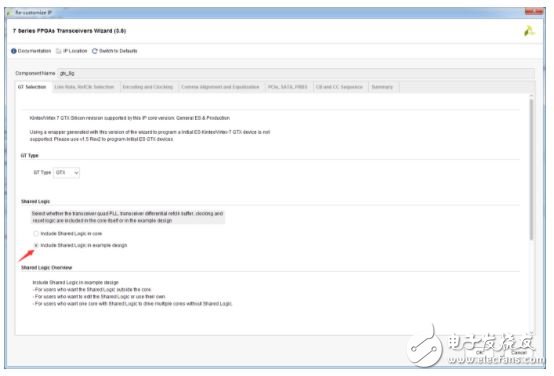This screenshot has height=376, width=554.
Task: Click the Switch to Defaults refresh icon
Action: tap(94, 51)
